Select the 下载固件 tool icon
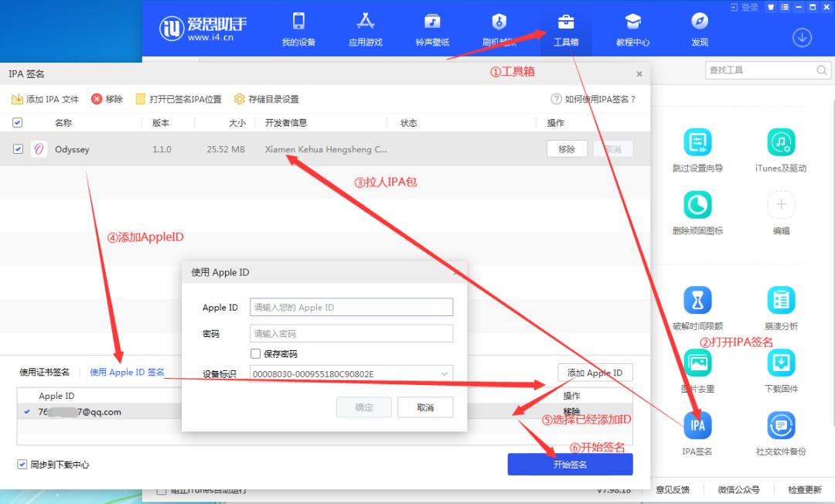This screenshot has height=504, width=835. pyautogui.click(x=781, y=363)
